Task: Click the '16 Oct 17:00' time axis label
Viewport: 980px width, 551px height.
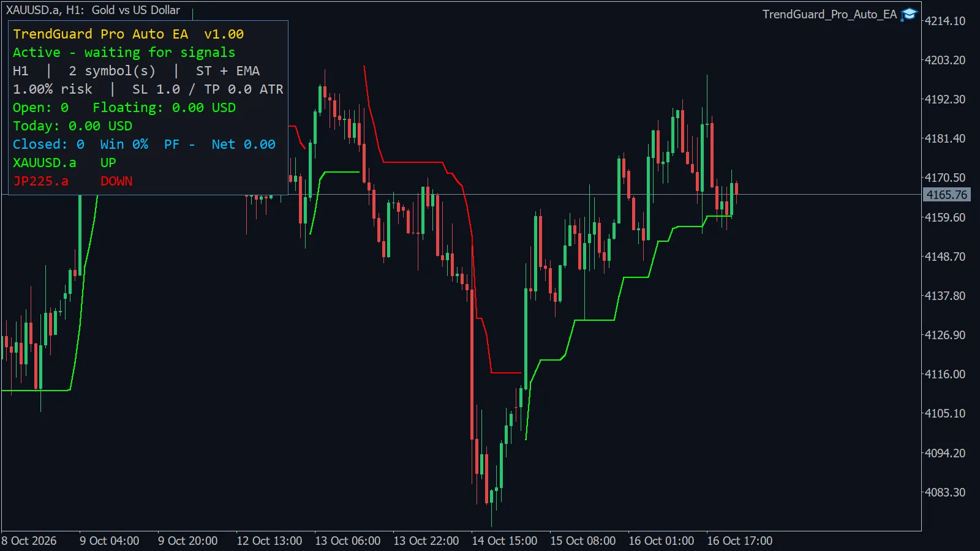Action: (740, 541)
